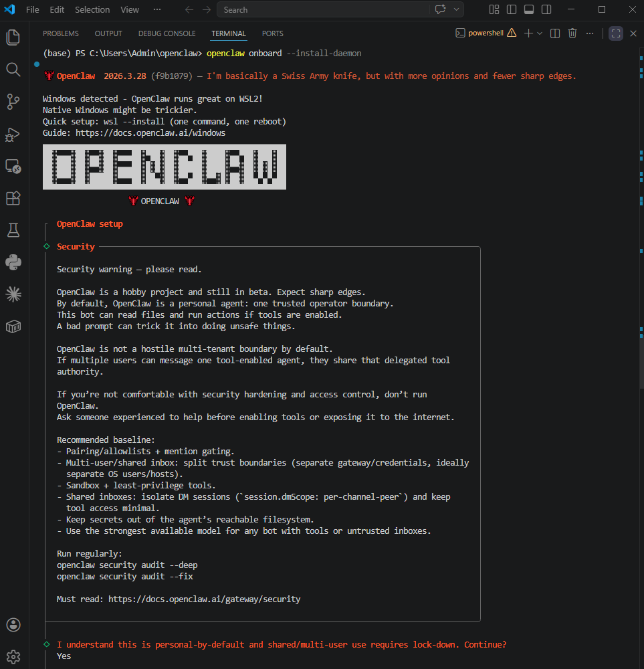The image size is (644, 669).
Task: Click the terminal command decoration dot
Action: click(37, 64)
